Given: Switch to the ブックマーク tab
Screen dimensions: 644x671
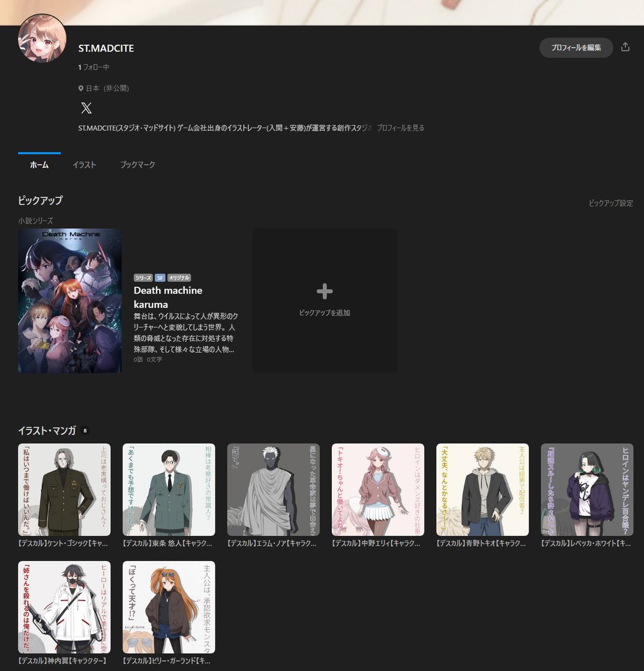Looking at the screenshot, I should pos(137,164).
